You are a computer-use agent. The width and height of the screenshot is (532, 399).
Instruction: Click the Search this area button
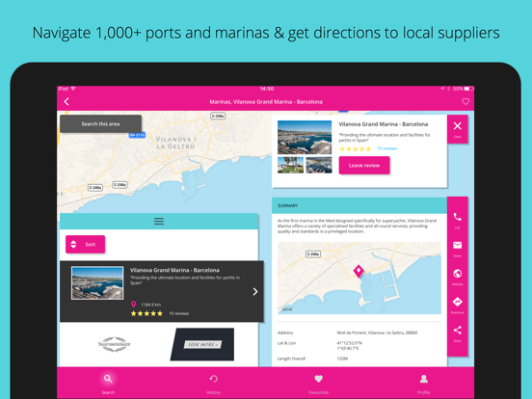[100, 123]
